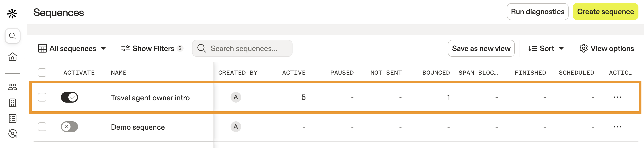This screenshot has width=644, height=148.
Task: Open the sidebar search icon
Action: [13, 36]
